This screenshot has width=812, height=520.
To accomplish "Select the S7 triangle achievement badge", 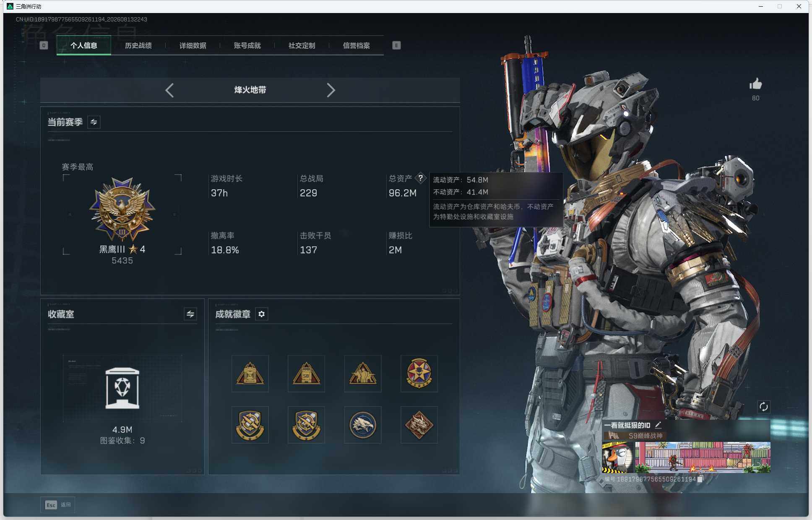I will coord(250,374).
